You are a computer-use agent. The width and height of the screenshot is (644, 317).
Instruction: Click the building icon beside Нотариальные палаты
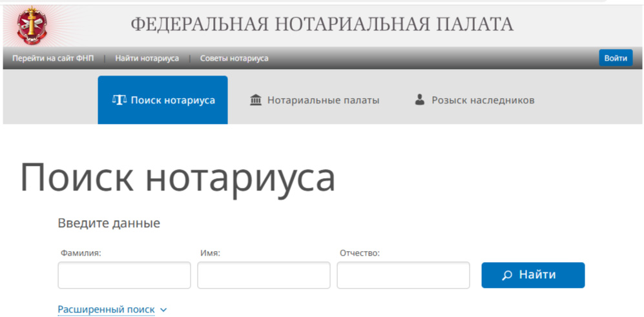[x=255, y=100]
